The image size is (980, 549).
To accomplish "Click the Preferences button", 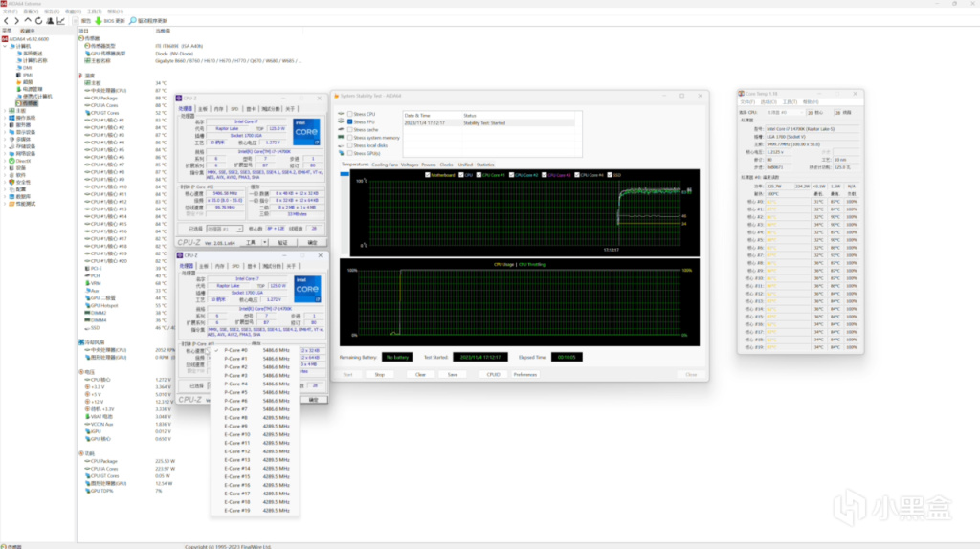I will pyautogui.click(x=525, y=374).
